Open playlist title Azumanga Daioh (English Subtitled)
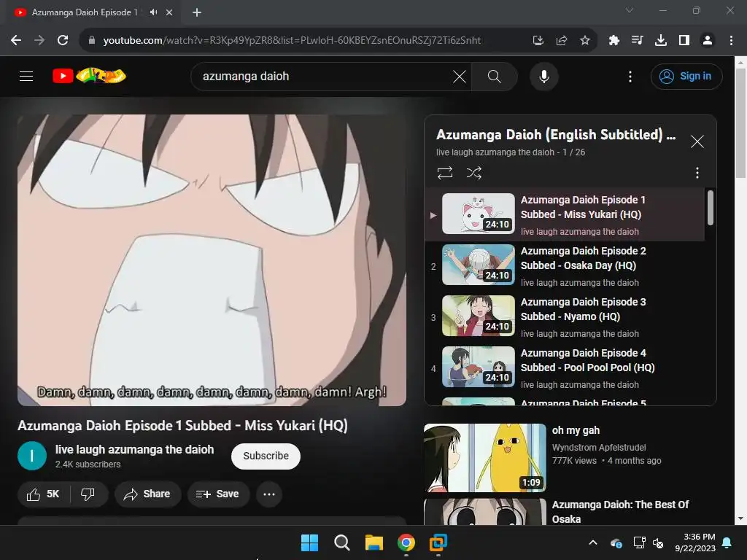The image size is (747, 560). pos(556,135)
